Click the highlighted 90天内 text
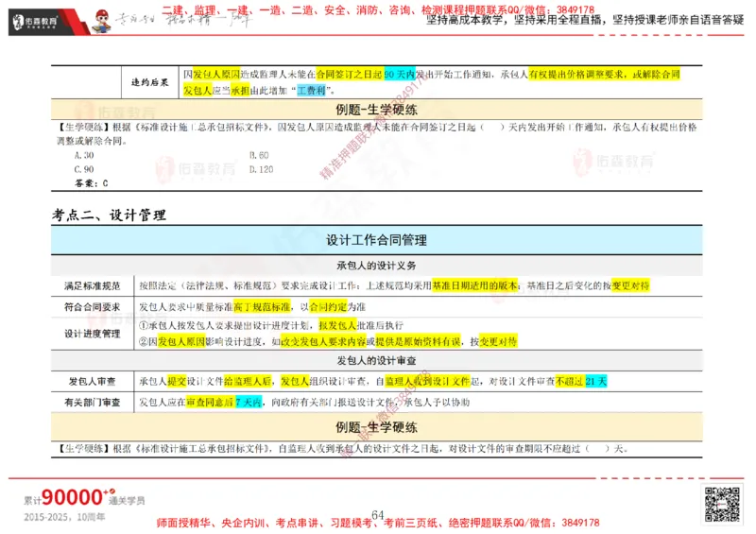Screen dimensions: 756x534 point(400,75)
